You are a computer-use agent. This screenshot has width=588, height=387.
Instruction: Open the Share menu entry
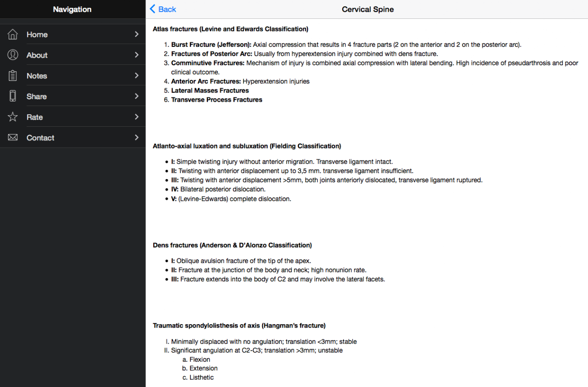tap(73, 96)
